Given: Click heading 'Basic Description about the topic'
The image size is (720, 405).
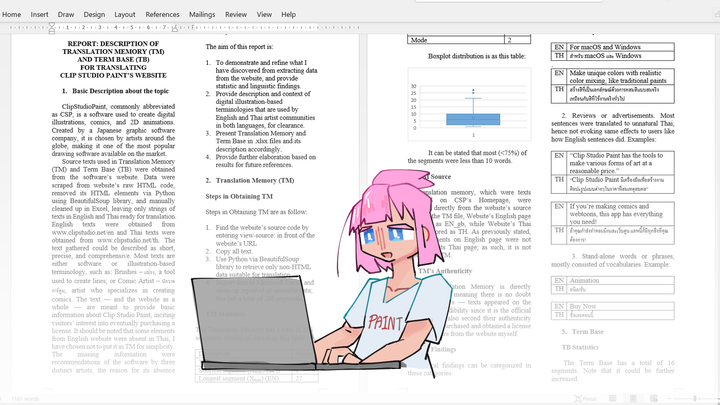Looking at the screenshot, I should coord(120,91).
